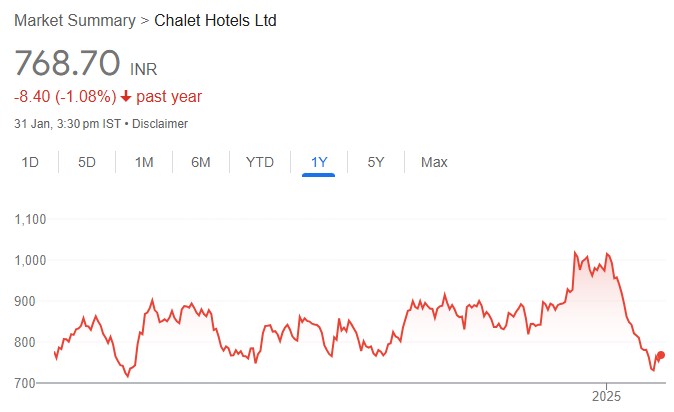Viewport: 674px width, 412px height.
Task: Switch chart to 6M range
Action: coord(200,162)
